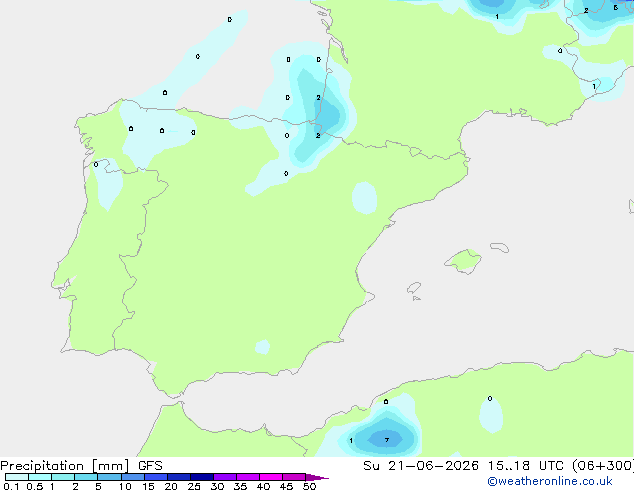
Task: Click the Menorca island outline
Action: point(500,247)
